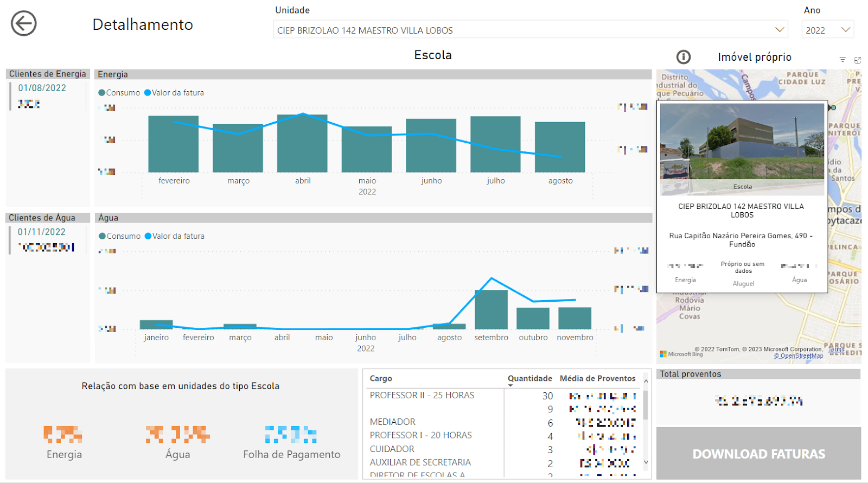Click the Microsoft Bing logo on map
The image size is (868, 483).
pos(681,354)
